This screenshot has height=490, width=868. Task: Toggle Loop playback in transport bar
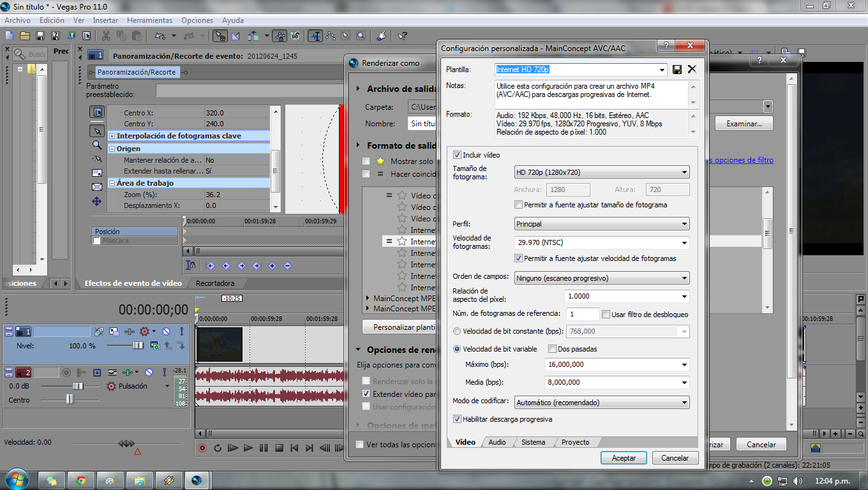(x=218, y=448)
